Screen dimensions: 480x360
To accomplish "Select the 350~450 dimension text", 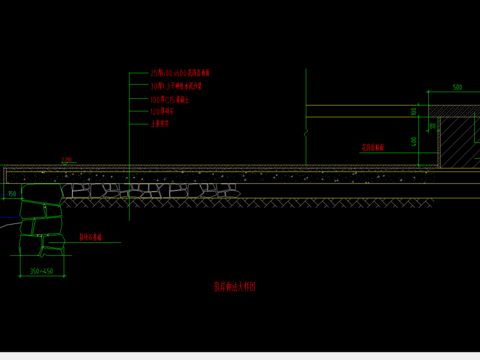I will (42, 271).
